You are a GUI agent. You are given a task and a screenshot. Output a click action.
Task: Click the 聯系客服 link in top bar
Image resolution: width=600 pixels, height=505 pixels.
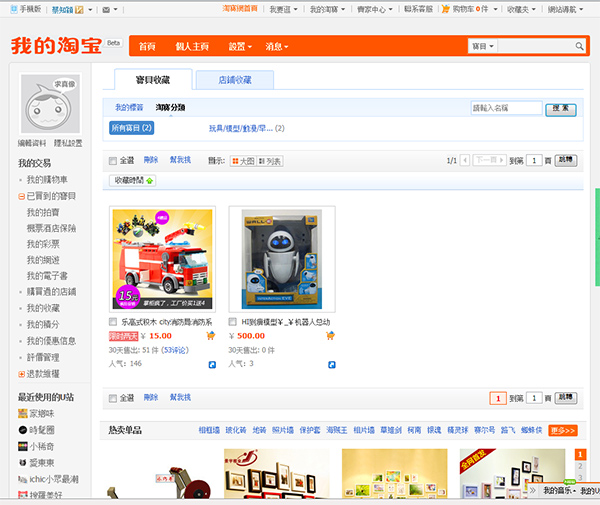pos(418,9)
